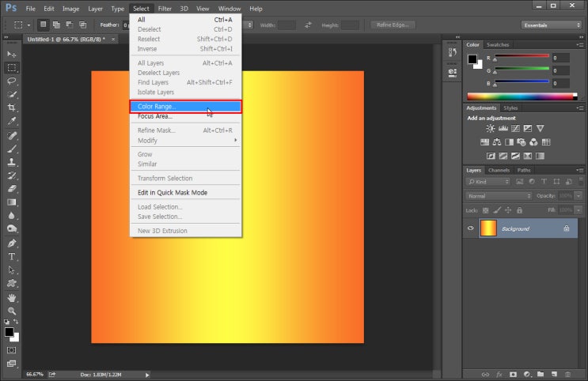Hide the Background layer visibility eye
This screenshot has width=588, height=381.
coord(471,228)
